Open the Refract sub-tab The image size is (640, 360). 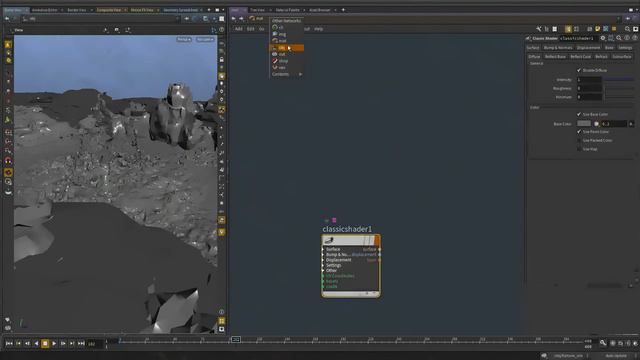pos(601,57)
